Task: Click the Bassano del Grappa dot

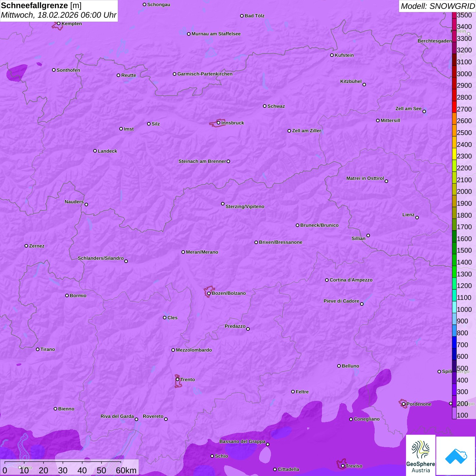Action: click(268, 444)
